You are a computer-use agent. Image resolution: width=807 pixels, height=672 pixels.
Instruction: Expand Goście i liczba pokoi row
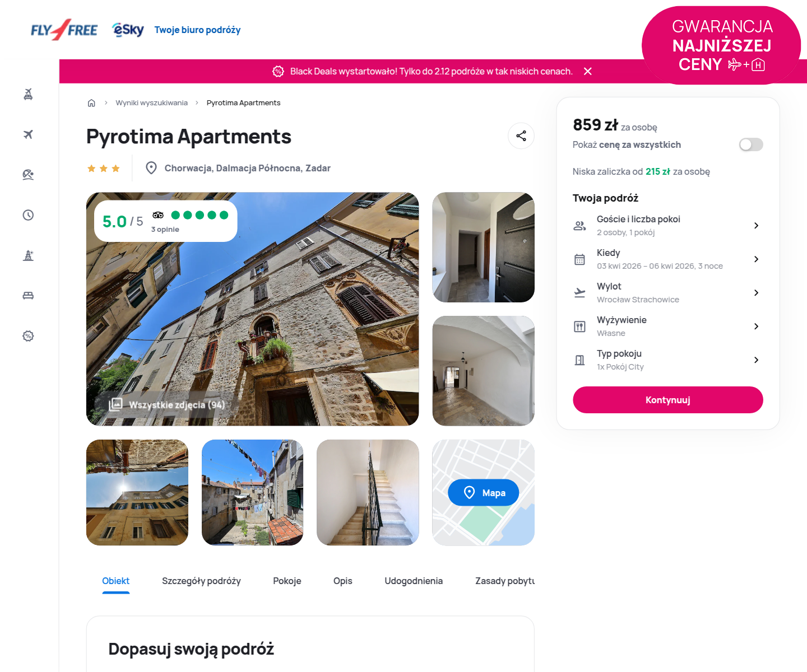667,226
